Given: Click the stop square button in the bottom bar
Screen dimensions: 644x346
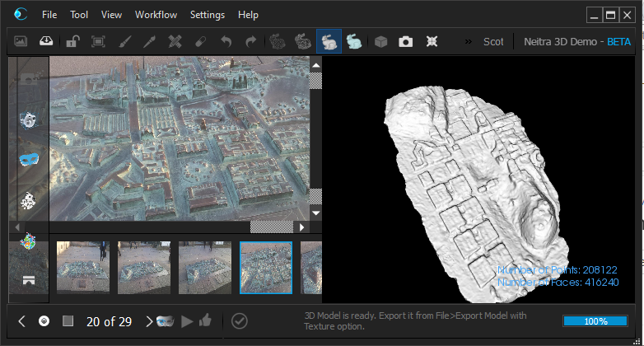Looking at the screenshot, I should (68, 321).
